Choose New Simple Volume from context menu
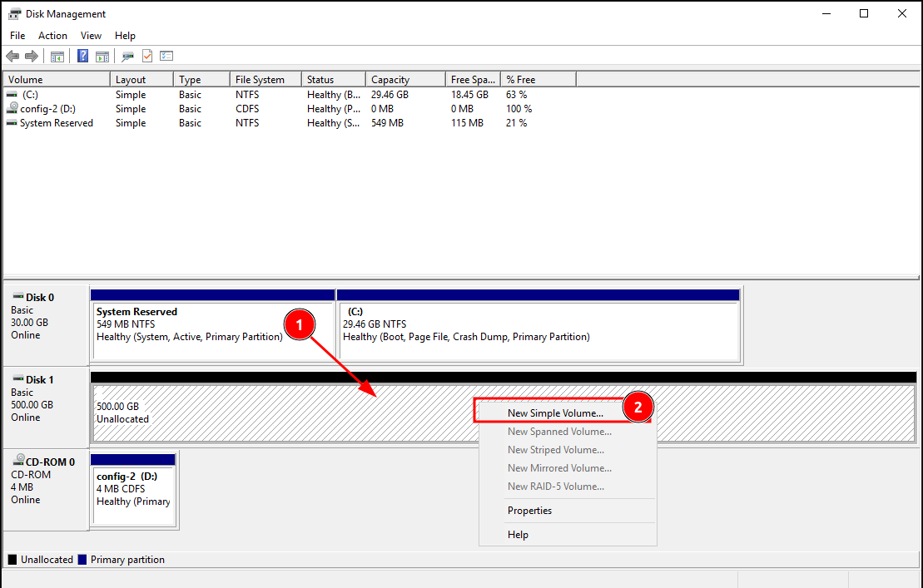Viewport: 923px width, 588px height. point(555,413)
